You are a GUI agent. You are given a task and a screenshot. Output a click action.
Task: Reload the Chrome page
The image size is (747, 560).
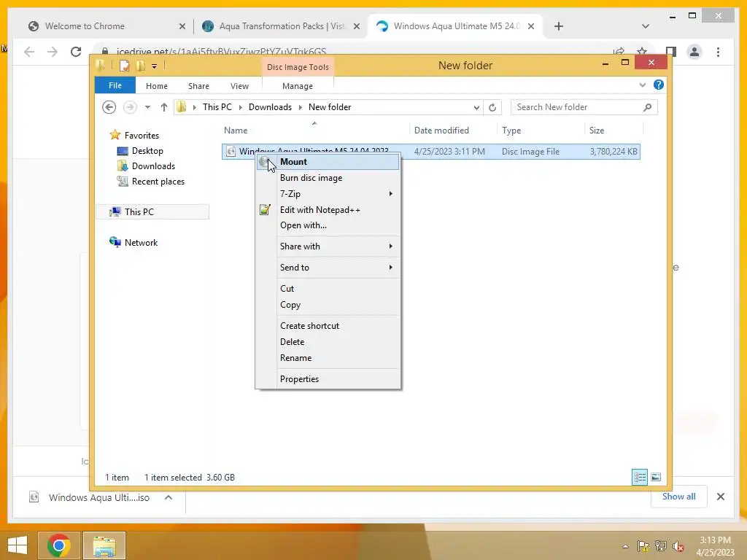pyautogui.click(x=76, y=52)
